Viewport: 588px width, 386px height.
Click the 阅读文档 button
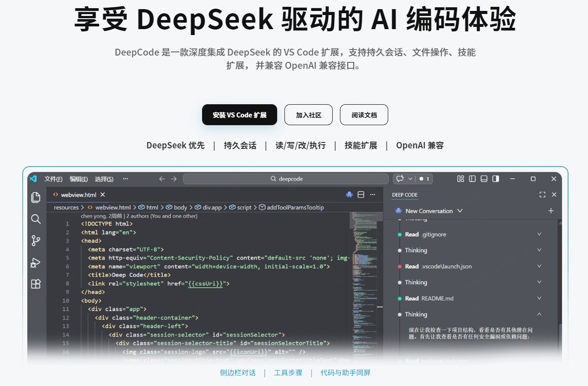tap(364, 115)
